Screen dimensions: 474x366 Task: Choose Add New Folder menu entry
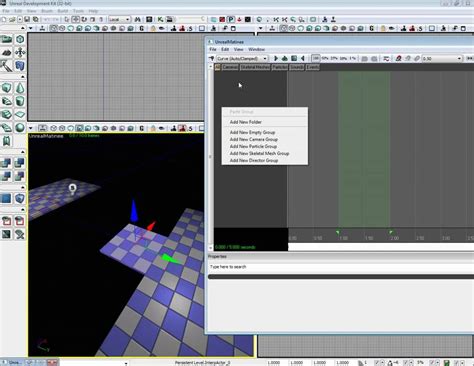click(x=246, y=122)
